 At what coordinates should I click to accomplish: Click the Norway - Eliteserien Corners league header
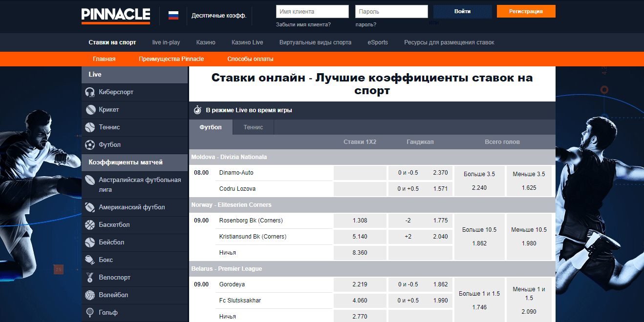[372, 205]
